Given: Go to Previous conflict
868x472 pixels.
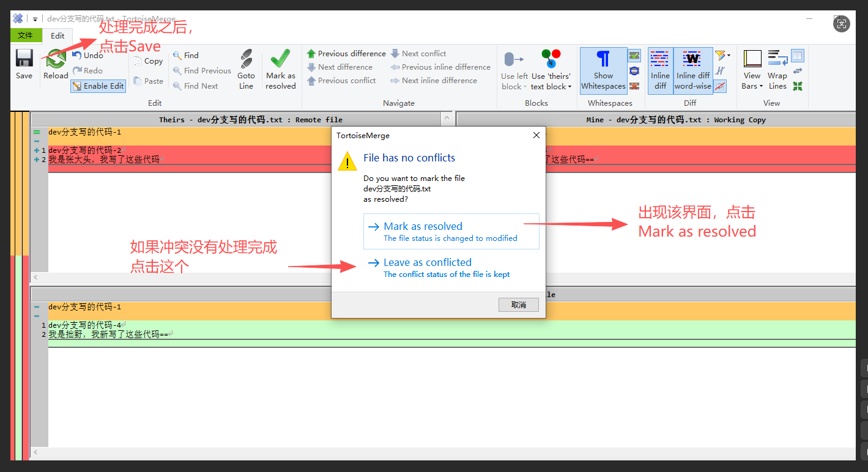Looking at the screenshot, I should tap(341, 80).
